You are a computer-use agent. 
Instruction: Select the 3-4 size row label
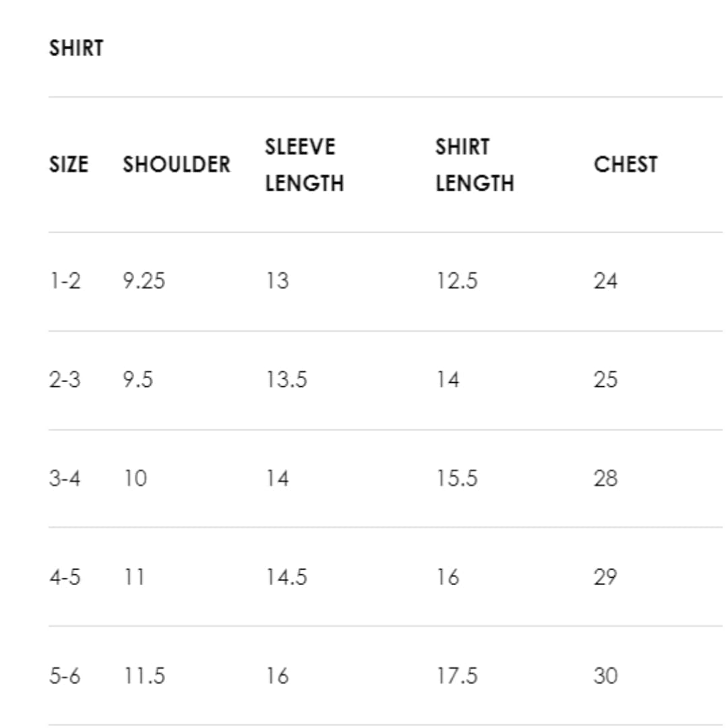[x=65, y=478]
